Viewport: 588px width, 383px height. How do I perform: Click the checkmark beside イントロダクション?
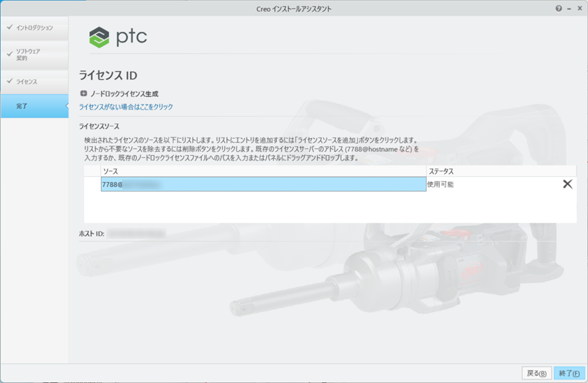click(9, 28)
